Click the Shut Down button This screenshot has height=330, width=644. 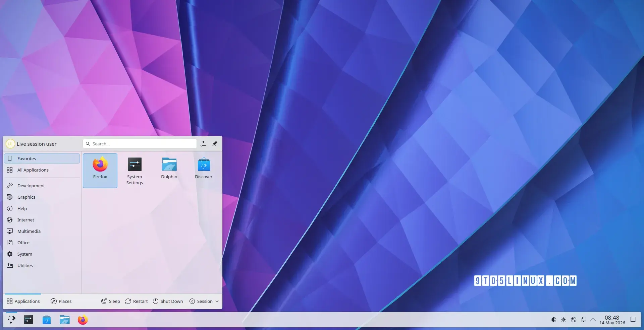pyautogui.click(x=168, y=301)
